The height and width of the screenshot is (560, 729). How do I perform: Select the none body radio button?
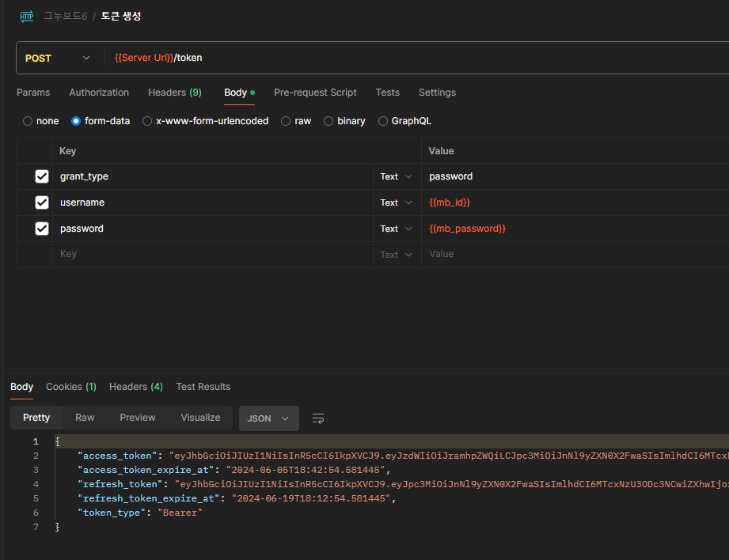pos(28,121)
